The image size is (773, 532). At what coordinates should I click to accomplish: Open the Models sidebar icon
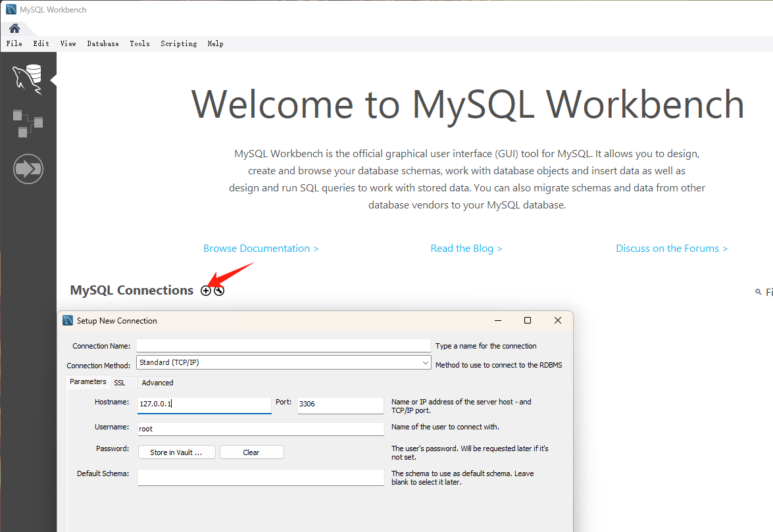click(28, 123)
